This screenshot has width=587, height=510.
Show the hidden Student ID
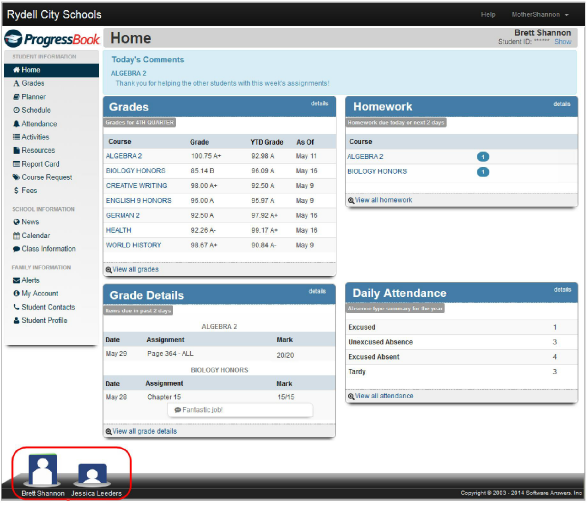click(x=563, y=42)
